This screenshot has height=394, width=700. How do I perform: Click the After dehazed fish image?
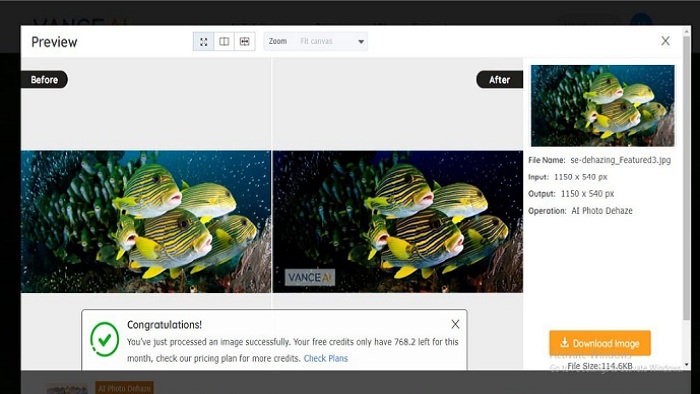(398, 221)
